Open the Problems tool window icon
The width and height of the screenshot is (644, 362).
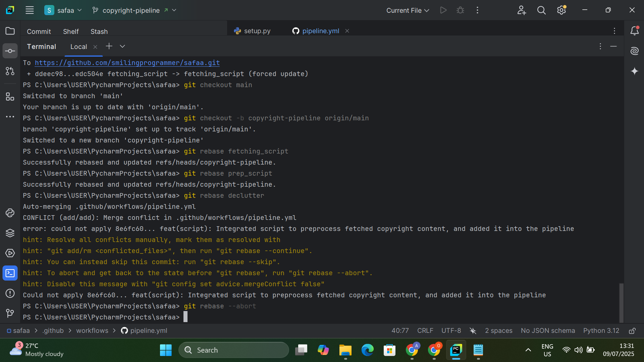[x=10, y=293]
